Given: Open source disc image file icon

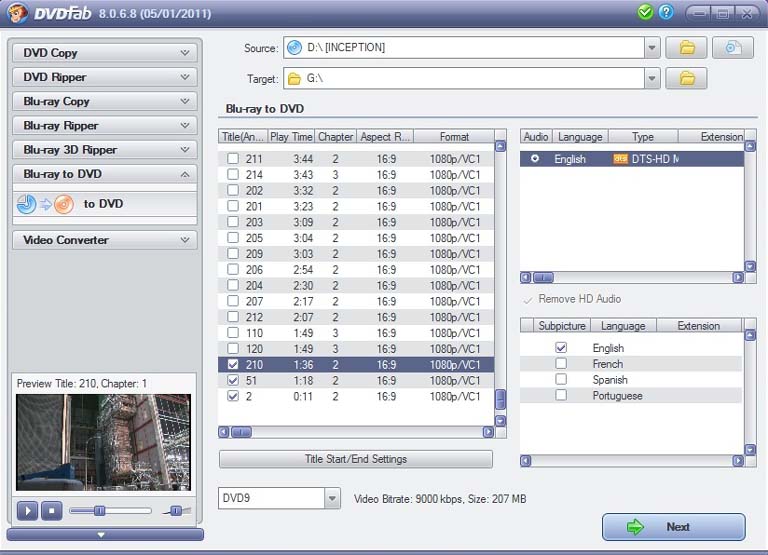Looking at the screenshot, I should (733, 48).
